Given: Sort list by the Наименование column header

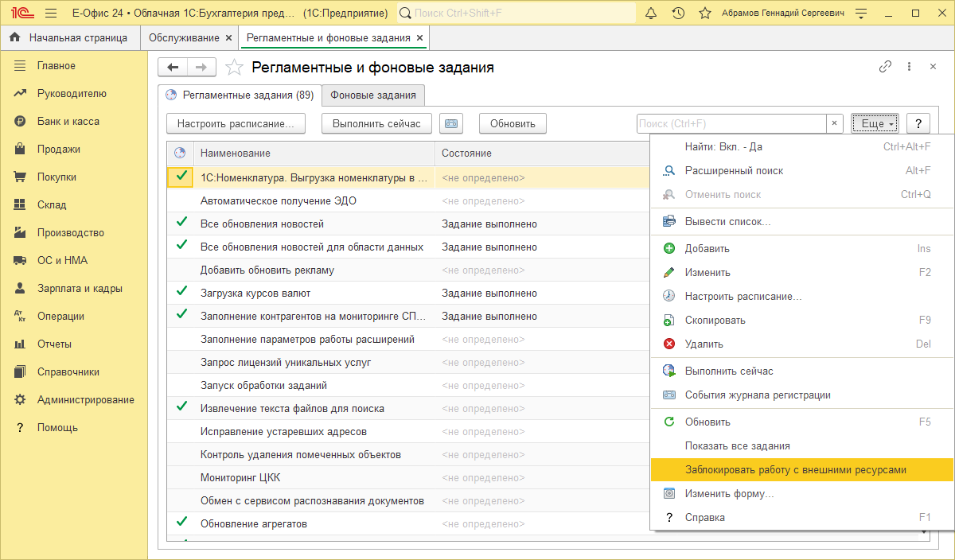Looking at the screenshot, I should tap(314, 153).
